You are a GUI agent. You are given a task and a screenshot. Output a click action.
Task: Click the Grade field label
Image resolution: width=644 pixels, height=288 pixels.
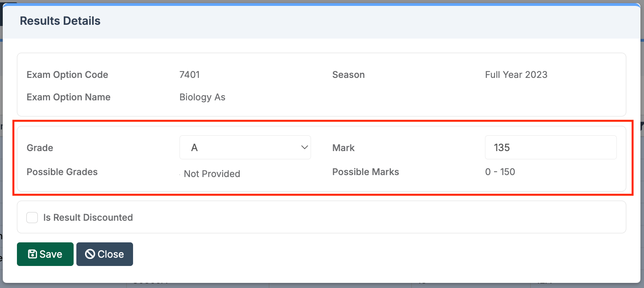click(40, 148)
